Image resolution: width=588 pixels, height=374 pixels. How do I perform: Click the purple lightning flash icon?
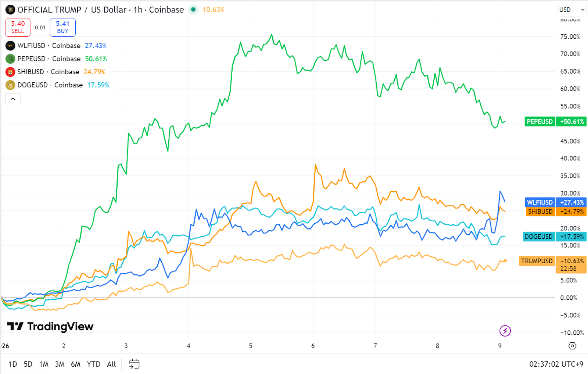coord(505,331)
